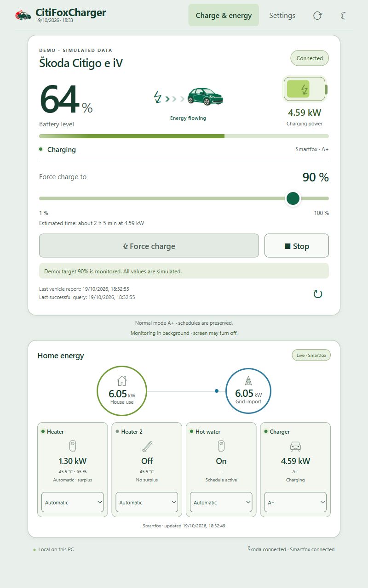368x588 pixels.
Task: Switch to the Charge & energy tab
Action: tap(224, 15)
